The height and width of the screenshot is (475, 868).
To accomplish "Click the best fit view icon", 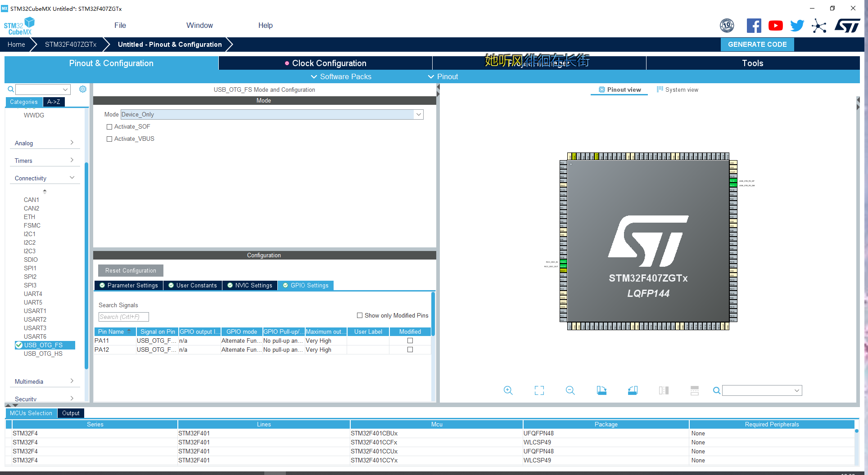I will tap(539, 390).
